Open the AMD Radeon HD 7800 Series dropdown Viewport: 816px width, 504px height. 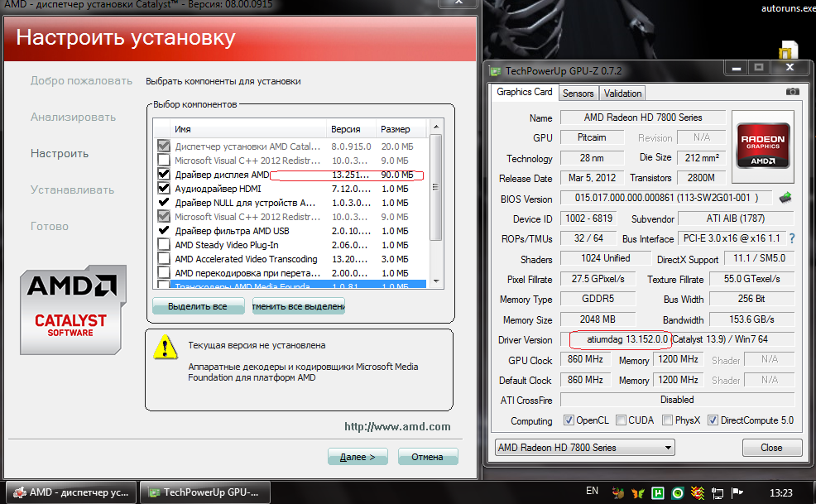click(x=584, y=447)
